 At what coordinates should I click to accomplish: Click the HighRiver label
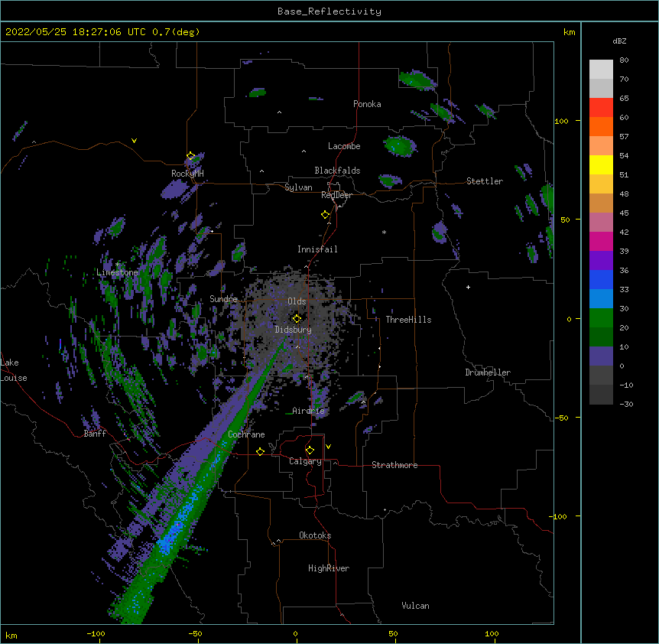pyautogui.click(x=329, y=568)
